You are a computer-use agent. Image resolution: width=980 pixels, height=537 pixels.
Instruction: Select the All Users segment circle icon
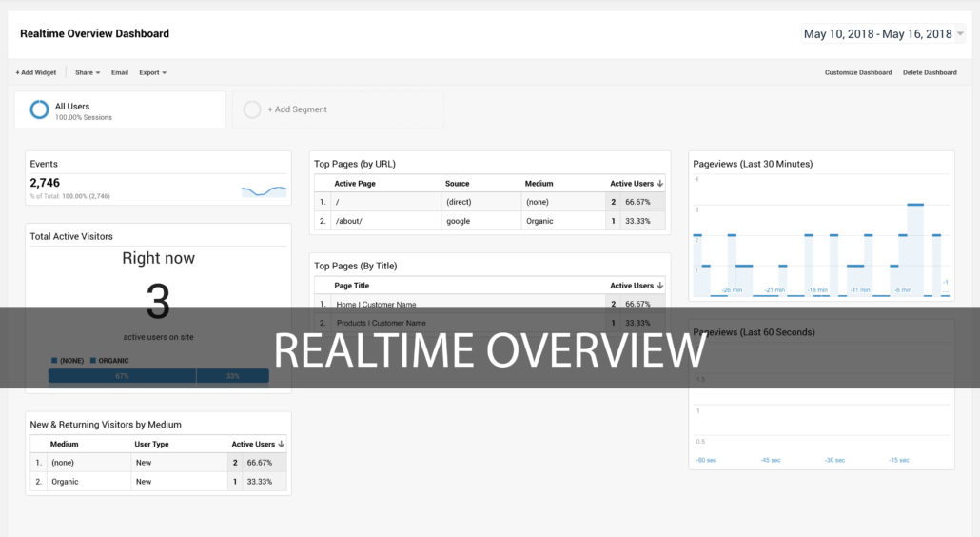[x=39, y=109]
